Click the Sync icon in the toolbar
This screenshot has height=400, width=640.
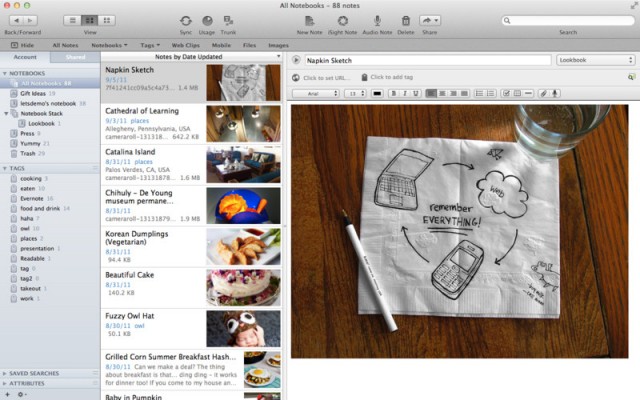click(x=186, y=20)
